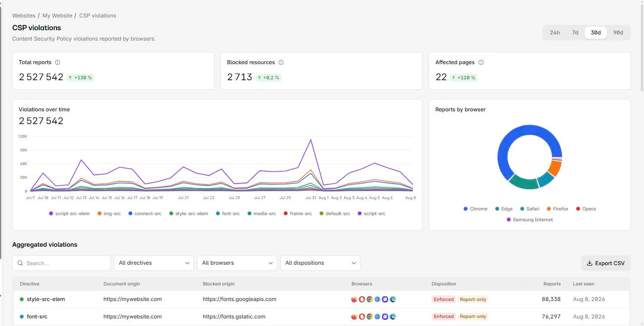Click the magnifier icon in the search box
This screenshot has width=644, height=326.
(x=20, y=263)
